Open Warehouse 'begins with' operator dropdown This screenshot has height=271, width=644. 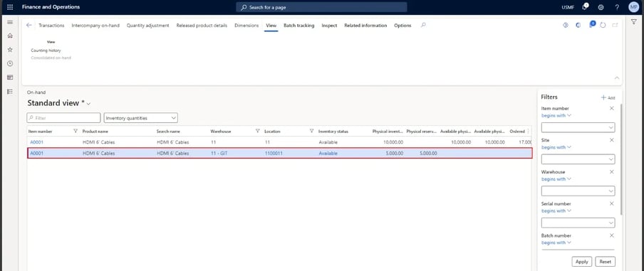pos(556,179)
